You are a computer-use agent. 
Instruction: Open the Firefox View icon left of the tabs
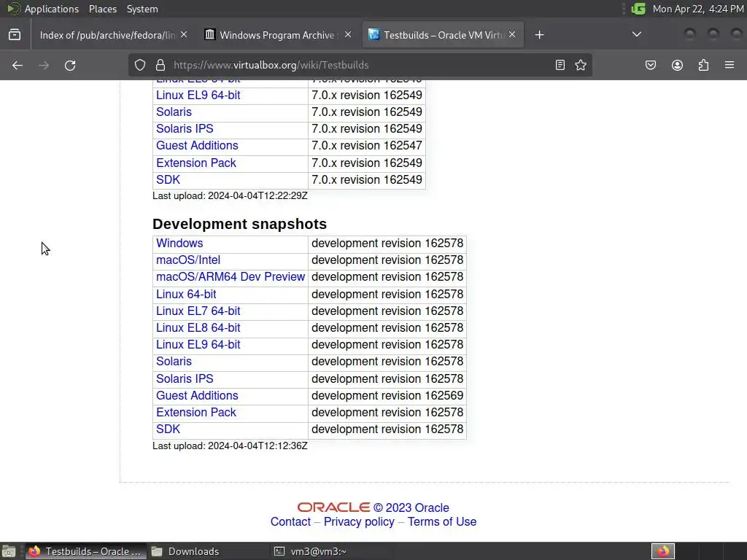15,35
